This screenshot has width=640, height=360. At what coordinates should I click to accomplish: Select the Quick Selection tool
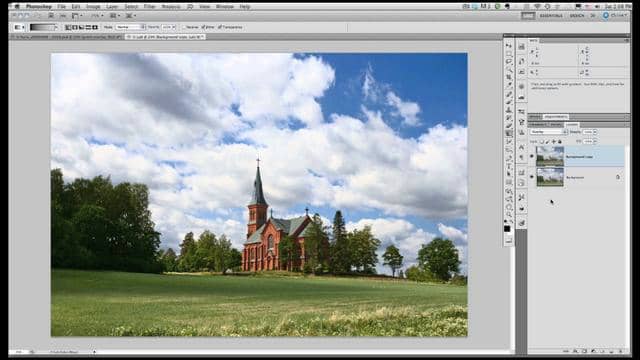point(509,70)
